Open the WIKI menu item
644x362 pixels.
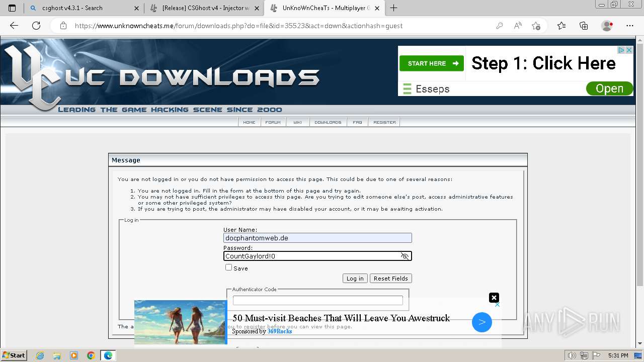[297, 122]
